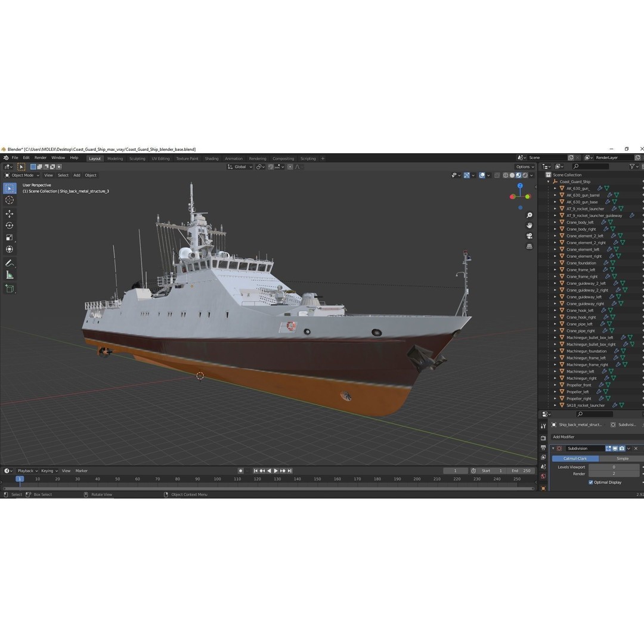Open the Output properties tab icon
644x644 pixels.
click(543, 448)
